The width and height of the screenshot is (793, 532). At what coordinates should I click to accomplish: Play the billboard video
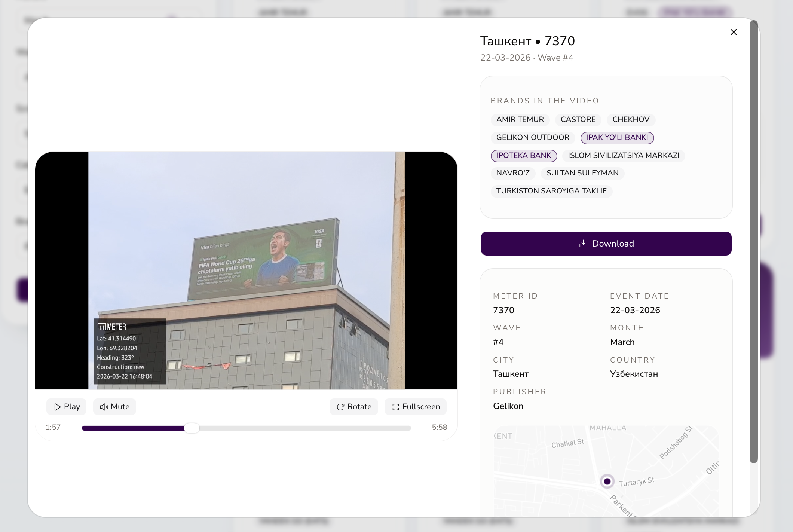[x=67, y=407]
